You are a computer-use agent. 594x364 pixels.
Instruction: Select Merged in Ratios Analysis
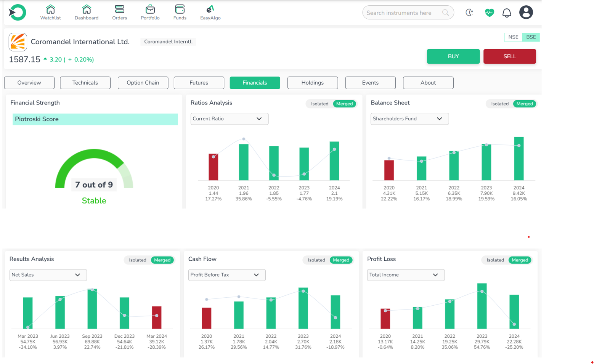(344, 104)
